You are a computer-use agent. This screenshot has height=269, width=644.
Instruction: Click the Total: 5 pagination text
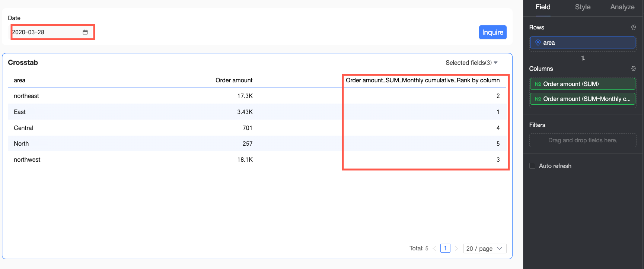(x=419, y=249)
